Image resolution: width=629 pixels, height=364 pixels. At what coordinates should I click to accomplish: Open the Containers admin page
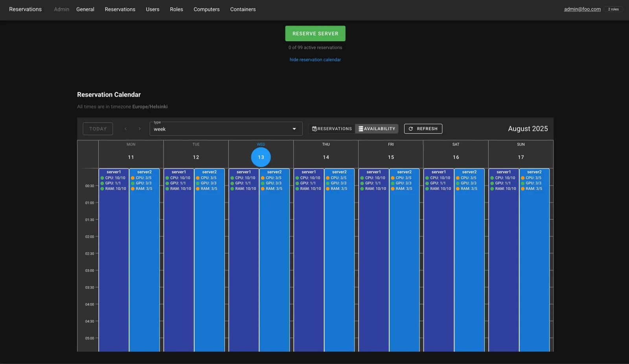point(243,9)
